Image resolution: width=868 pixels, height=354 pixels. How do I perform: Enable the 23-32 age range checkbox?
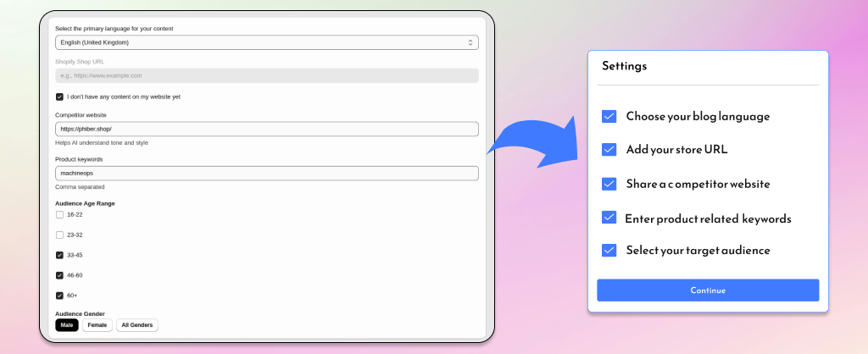[59, 235]
